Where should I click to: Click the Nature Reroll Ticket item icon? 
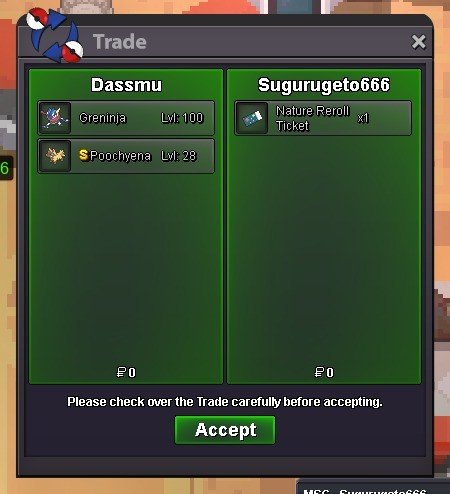coord(252,118)
